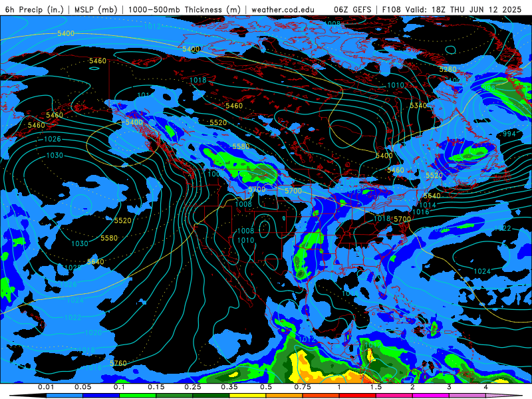Click the 0.5 value on precipitation color scale
532x399 pixels.
tap(266, 387)
